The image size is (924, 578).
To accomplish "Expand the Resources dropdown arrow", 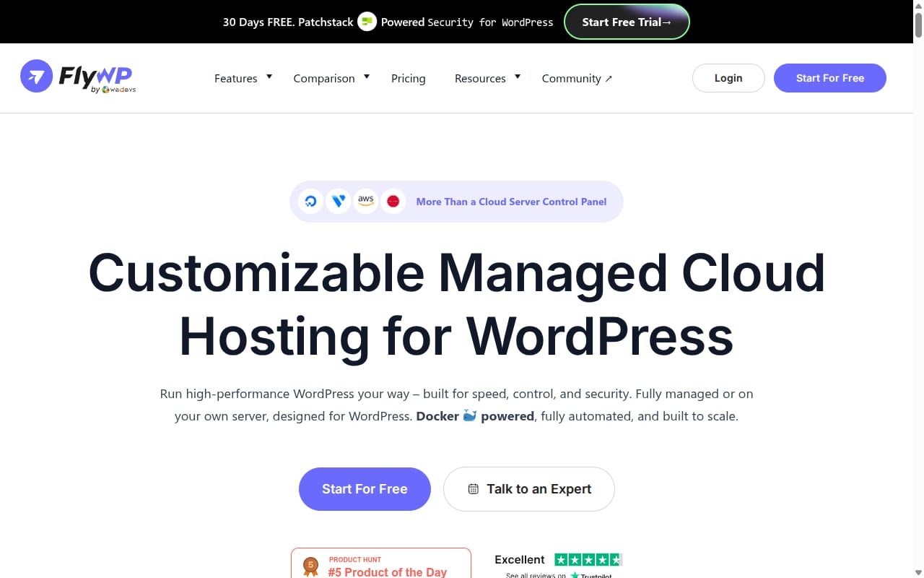I will tap(518, 76).
